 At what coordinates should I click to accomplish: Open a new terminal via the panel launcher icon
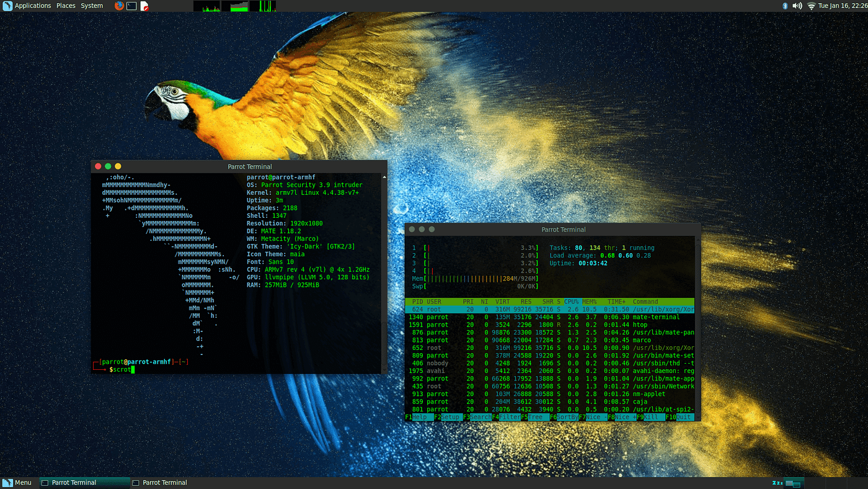131,6
